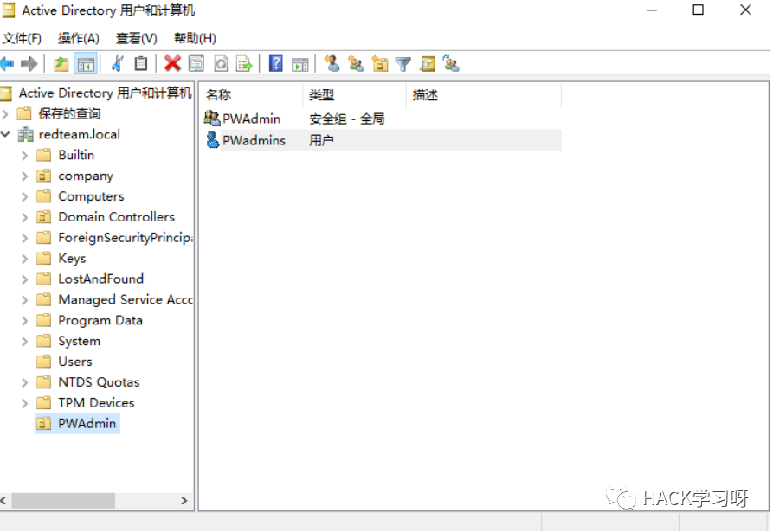Go back with the blue left arrow
Screen dimensions: 773x532
(x=7, y=63)
